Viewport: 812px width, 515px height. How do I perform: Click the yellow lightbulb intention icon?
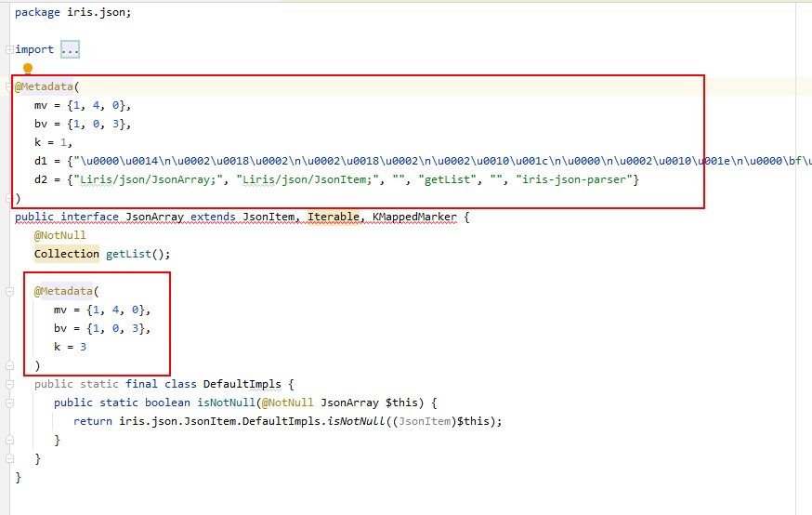28,69
